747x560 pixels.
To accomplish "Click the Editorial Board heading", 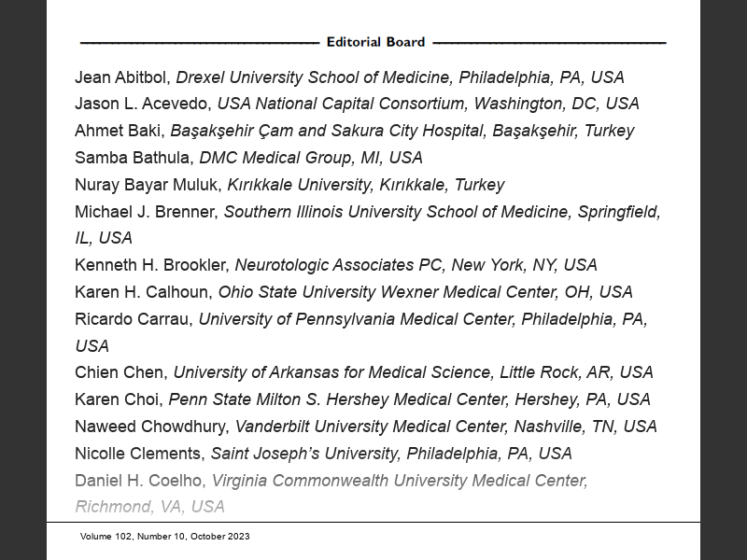I will coord(375,42).
